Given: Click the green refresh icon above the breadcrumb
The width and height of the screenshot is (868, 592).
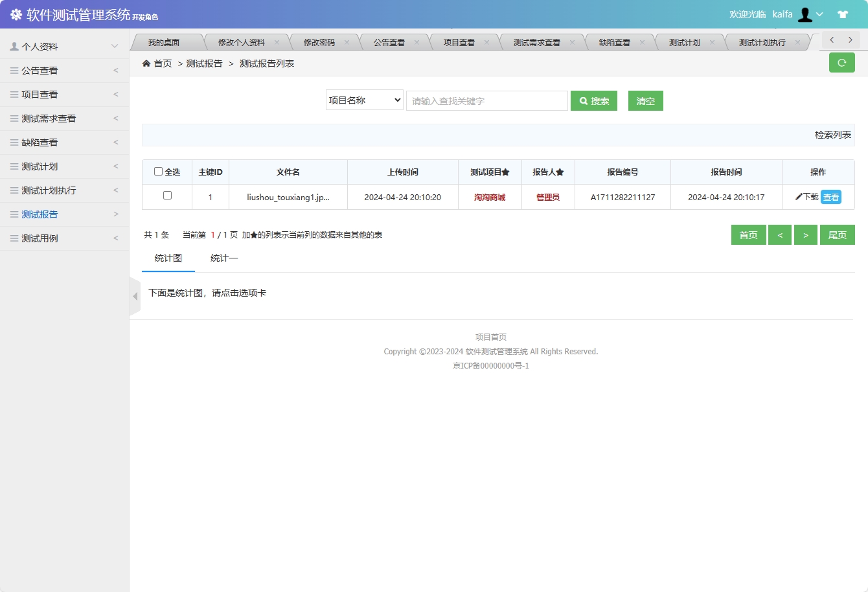Looking at the screenshot, I should (841, 62).
